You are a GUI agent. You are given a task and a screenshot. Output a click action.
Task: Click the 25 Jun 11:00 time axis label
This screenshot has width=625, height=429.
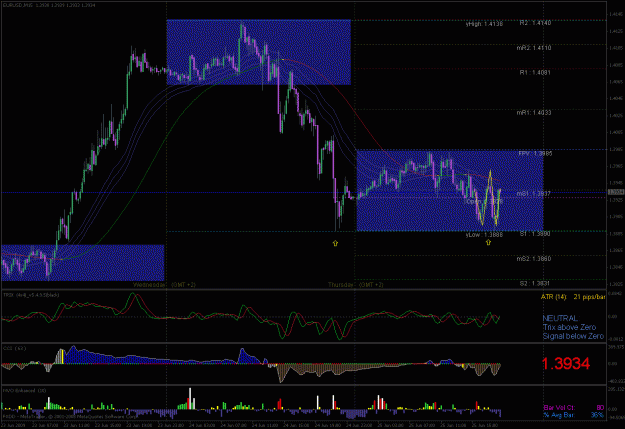point(455,425)
